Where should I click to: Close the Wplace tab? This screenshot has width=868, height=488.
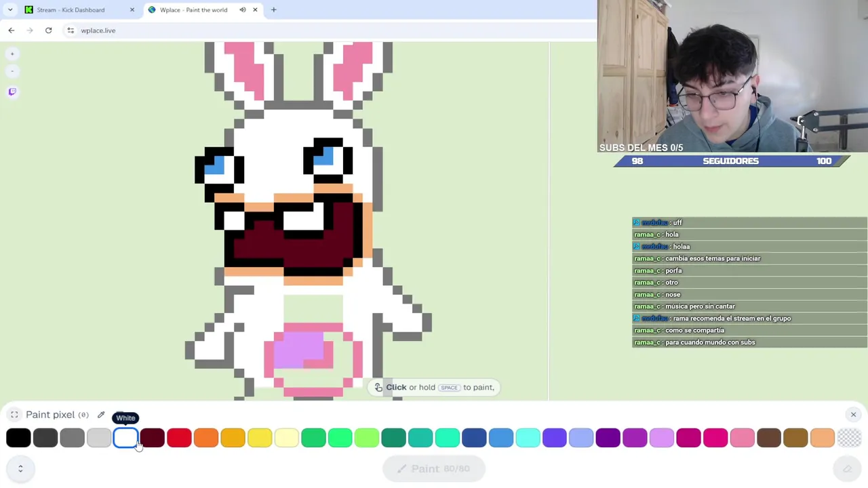[x=255, y=9]
